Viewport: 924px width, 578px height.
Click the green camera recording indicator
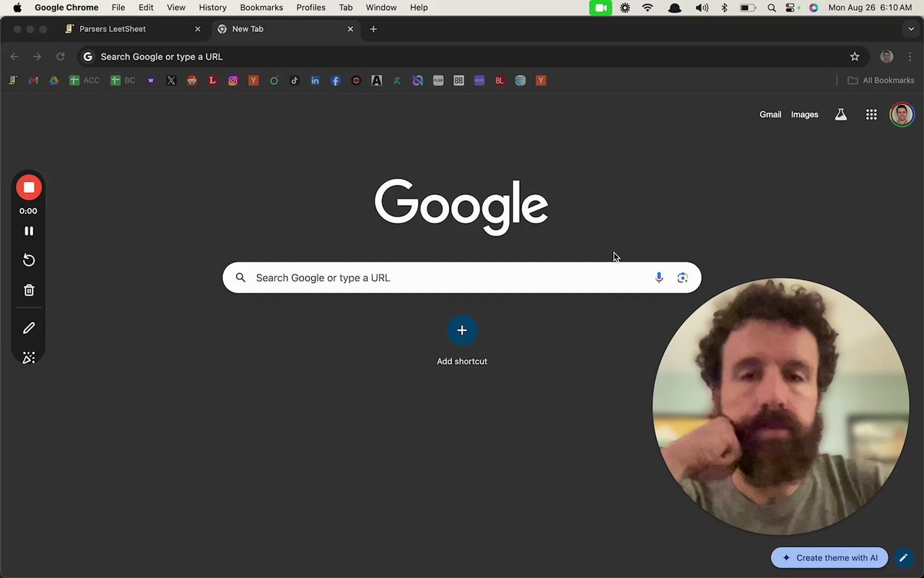pyautogui.click(x=601, y=8)
